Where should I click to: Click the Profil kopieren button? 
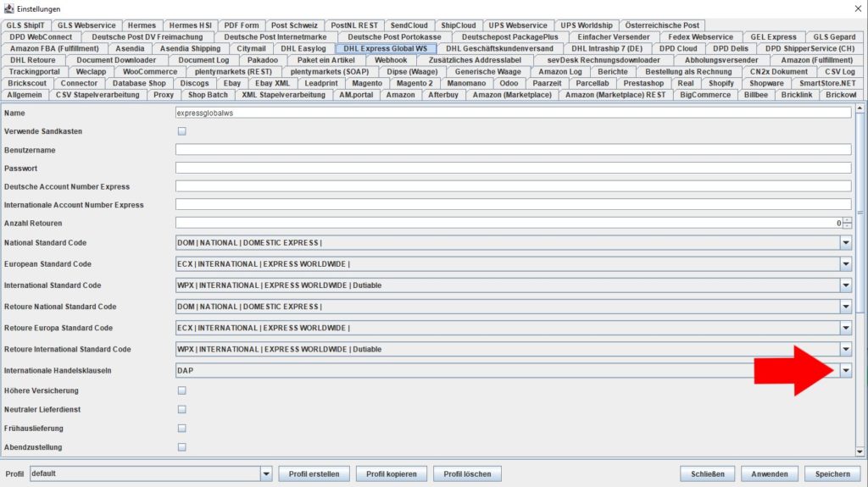click(392, 473)
